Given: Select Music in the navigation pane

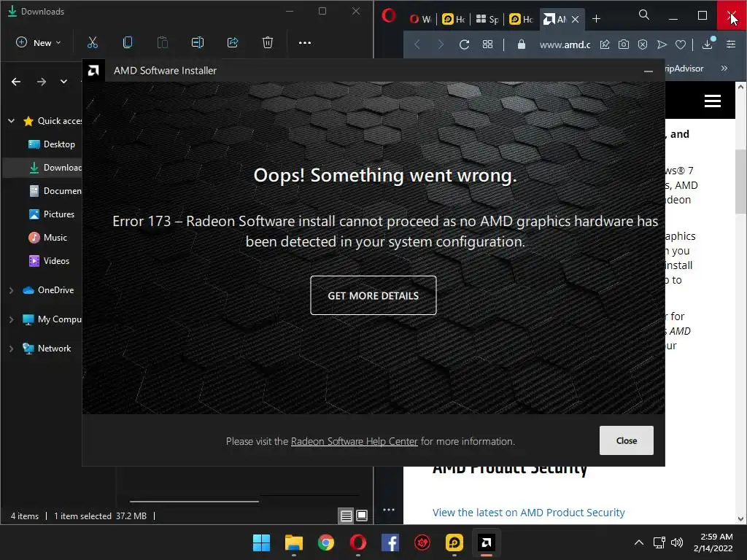Looking at the screenshot, I should (x=47, y=238).
